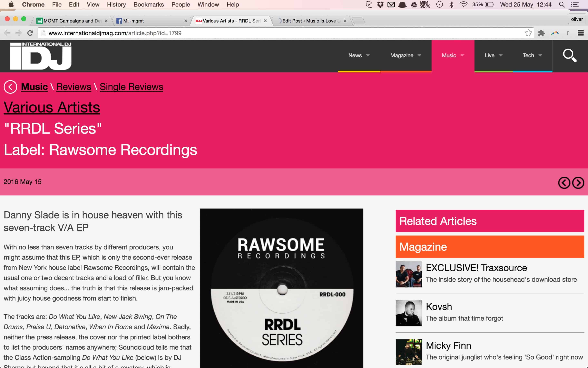588x368 pixels.
Task: Click the orange Magazine section header
Action: coord(490,247)
